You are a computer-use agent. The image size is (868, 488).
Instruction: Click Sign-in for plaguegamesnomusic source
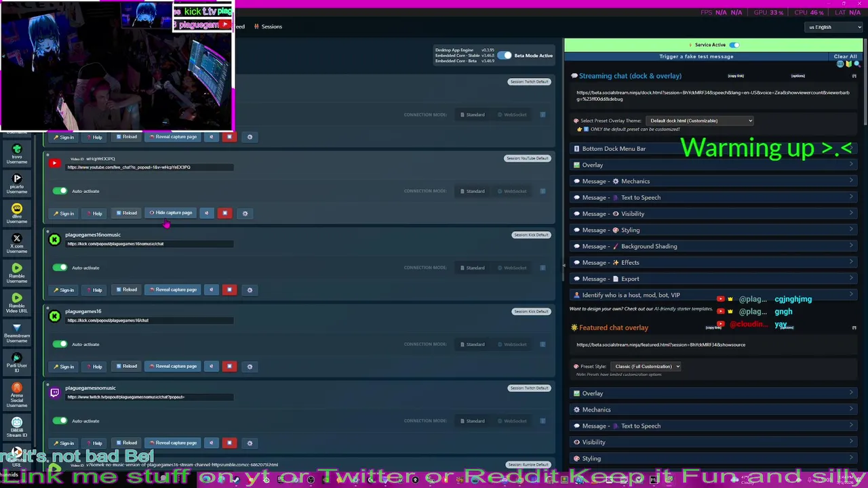(x=64, y=443)
